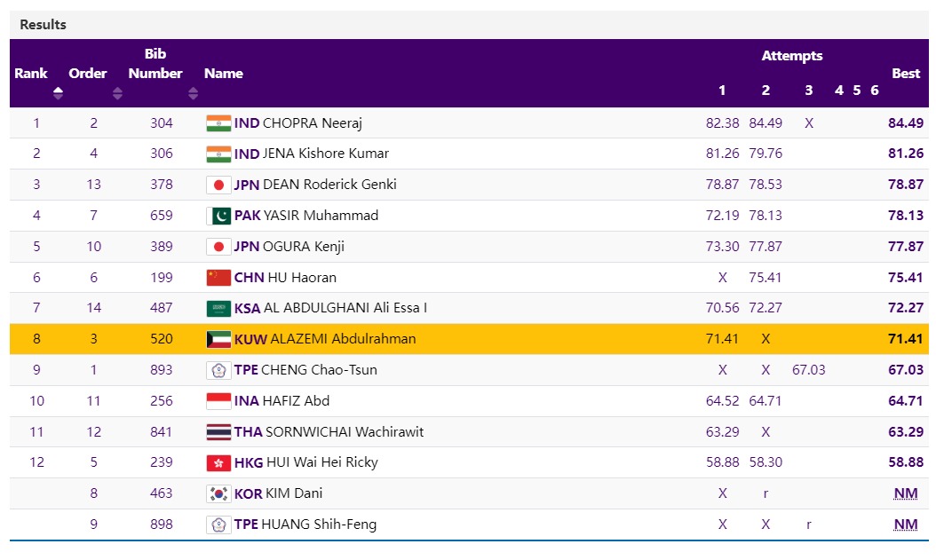Click the NM abbreviation for KIM Dani
936x560 pixels.
906,493
